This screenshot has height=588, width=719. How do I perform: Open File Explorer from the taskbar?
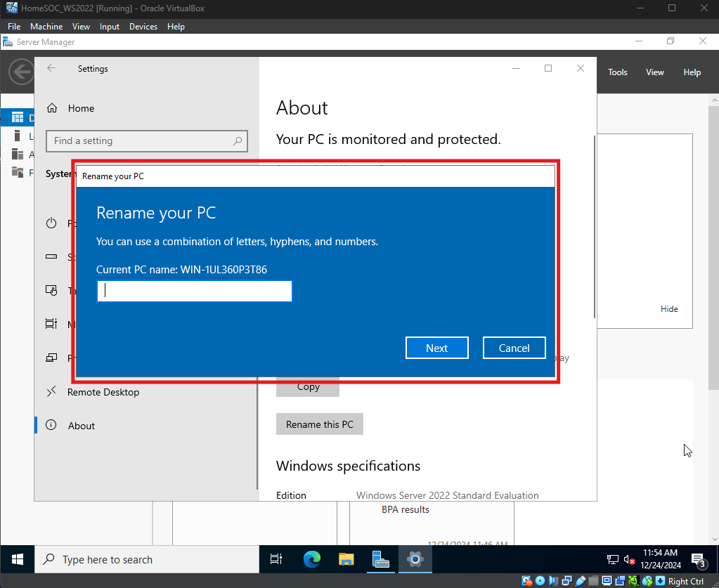click(x=346, y=559)
